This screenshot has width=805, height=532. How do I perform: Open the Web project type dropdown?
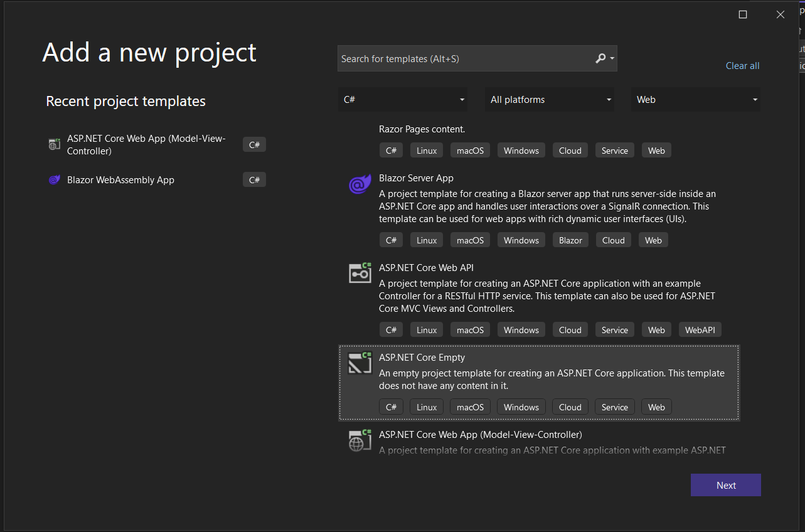point(696,100)
